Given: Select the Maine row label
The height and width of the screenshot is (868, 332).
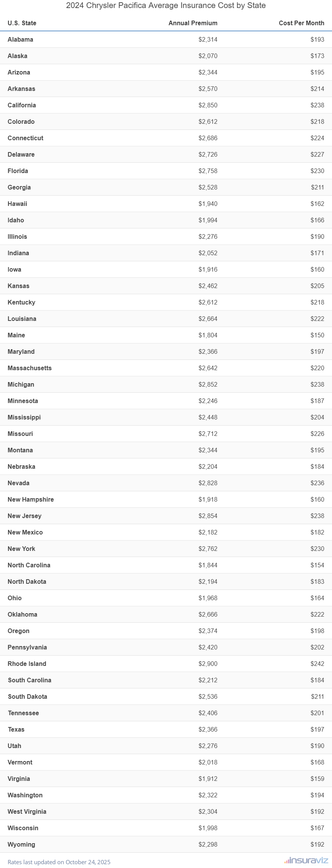Looking at the screenshot, I should point(16,335).
